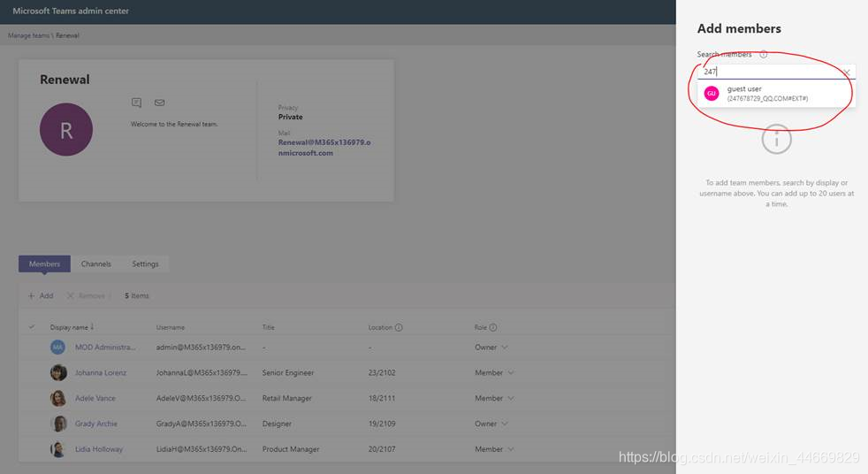Click the Renewal team avatar
The height and width of the screenshot is (474, 868).
pos(66,130)
